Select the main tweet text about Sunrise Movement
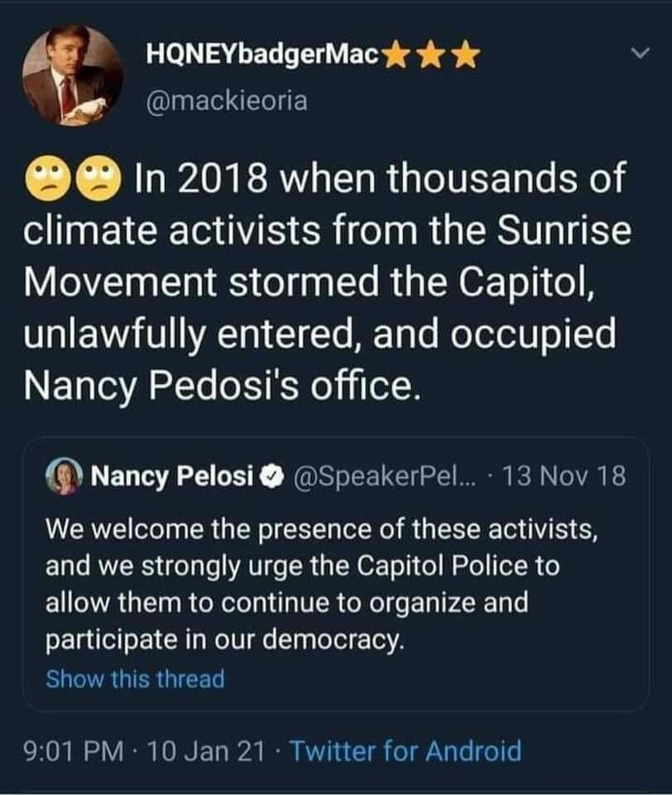 [x=327, y=281]
